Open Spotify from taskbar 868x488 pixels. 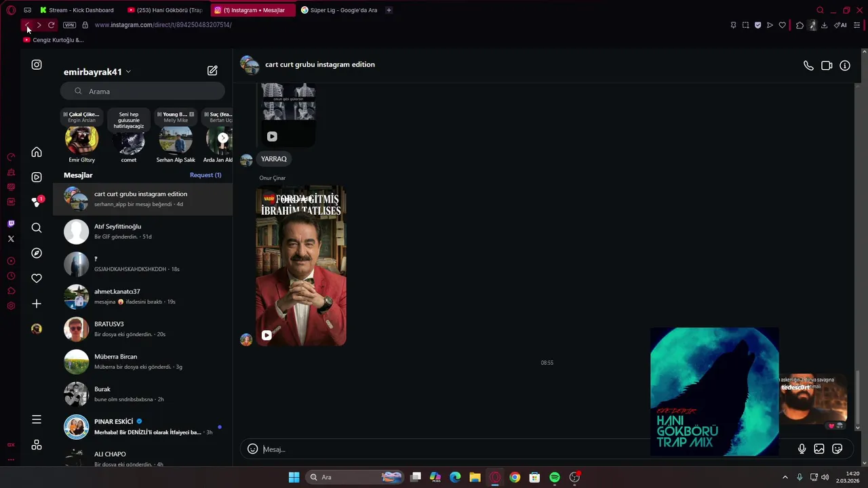(x=555, y=477)
